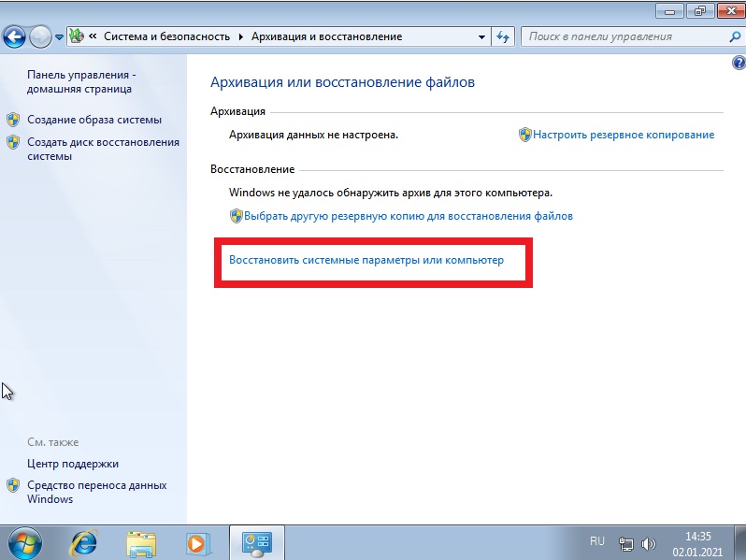Click the volume speaker tray icon
This screenshot has height=560, width=746.
pos(648,543)
